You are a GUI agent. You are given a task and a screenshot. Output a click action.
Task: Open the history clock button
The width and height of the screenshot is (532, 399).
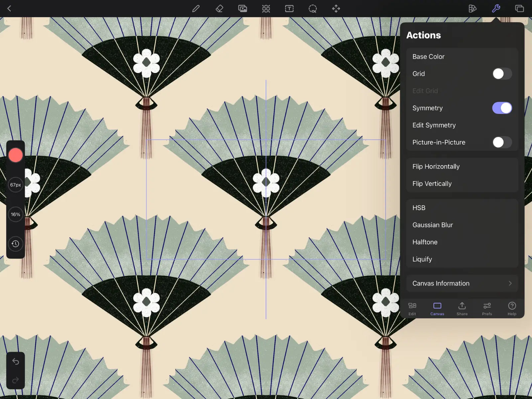pos(15,244)
